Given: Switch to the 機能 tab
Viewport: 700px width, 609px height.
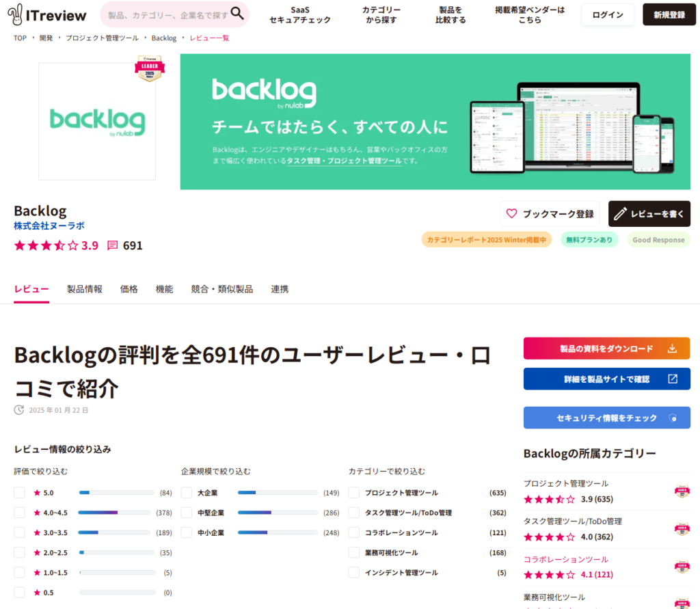Looking at the screenshot, I should pos(164,289).
